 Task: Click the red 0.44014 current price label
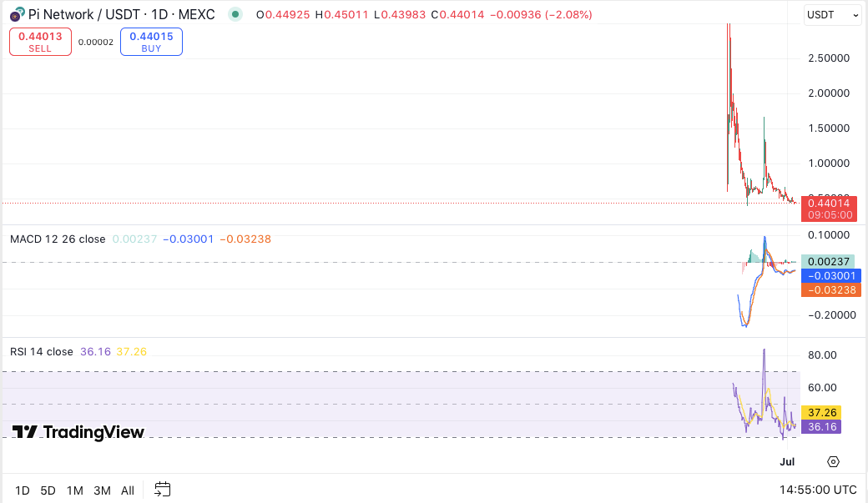tap(830, 209)
